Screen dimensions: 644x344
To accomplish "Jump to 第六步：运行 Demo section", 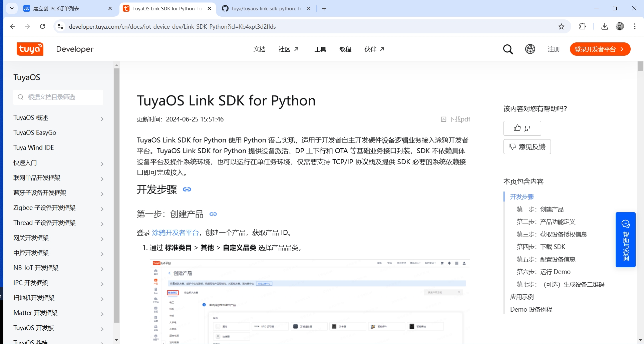I will pos(544,272).
